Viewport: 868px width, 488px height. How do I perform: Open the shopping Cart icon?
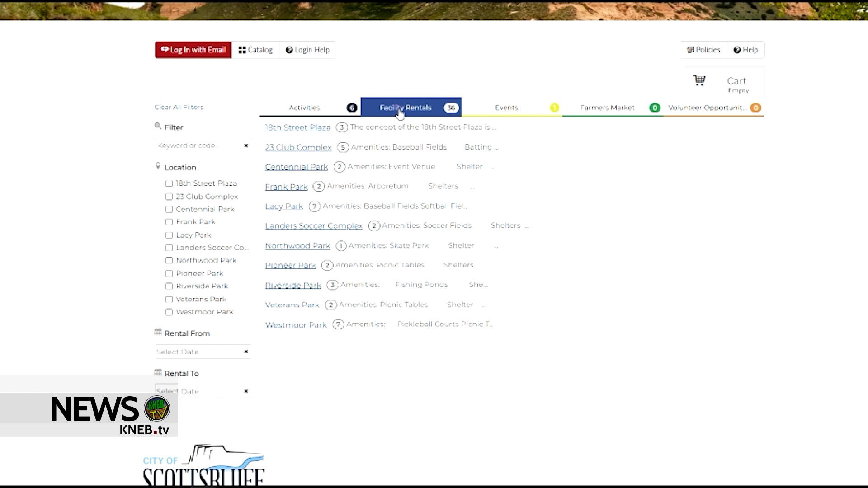pyautogui.click(x=699, y=80)
